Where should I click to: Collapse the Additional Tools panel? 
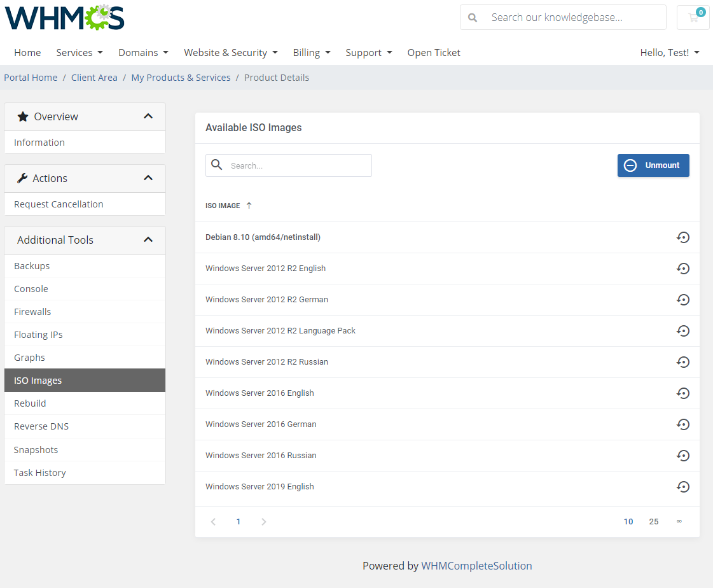point(148,239)
